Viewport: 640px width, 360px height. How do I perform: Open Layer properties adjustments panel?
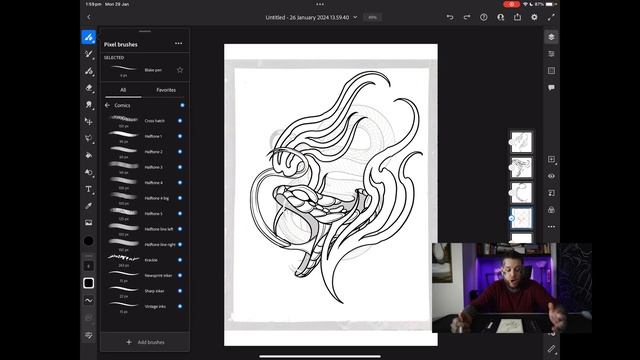(x=551, y=54)
